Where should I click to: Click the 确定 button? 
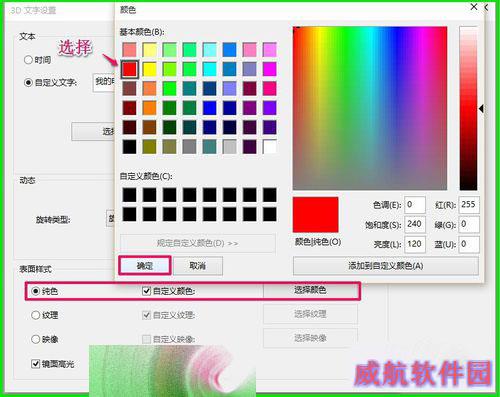pos(145,266)
